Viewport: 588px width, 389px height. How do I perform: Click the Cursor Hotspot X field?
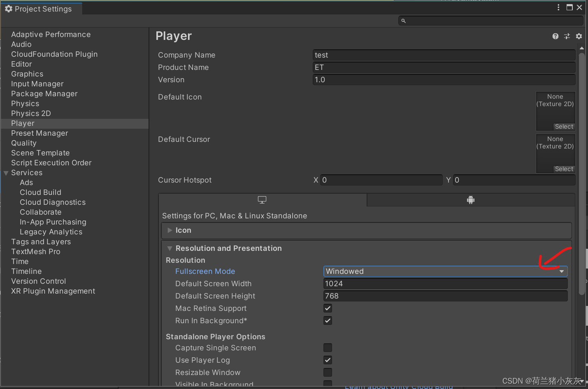pos(381,180)
